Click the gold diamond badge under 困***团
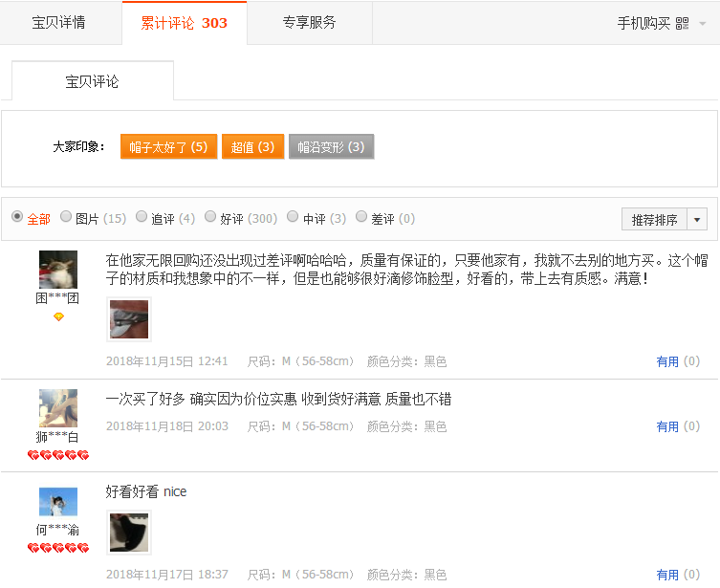The height and width of the screenshot is (588, 720). click(58, 316)
